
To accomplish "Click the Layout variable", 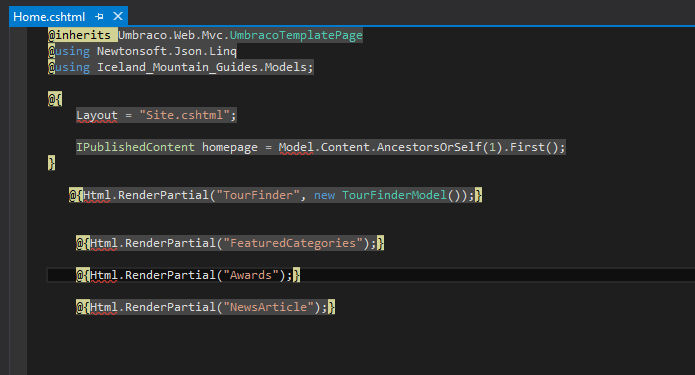I will click(x=97, y=115).
